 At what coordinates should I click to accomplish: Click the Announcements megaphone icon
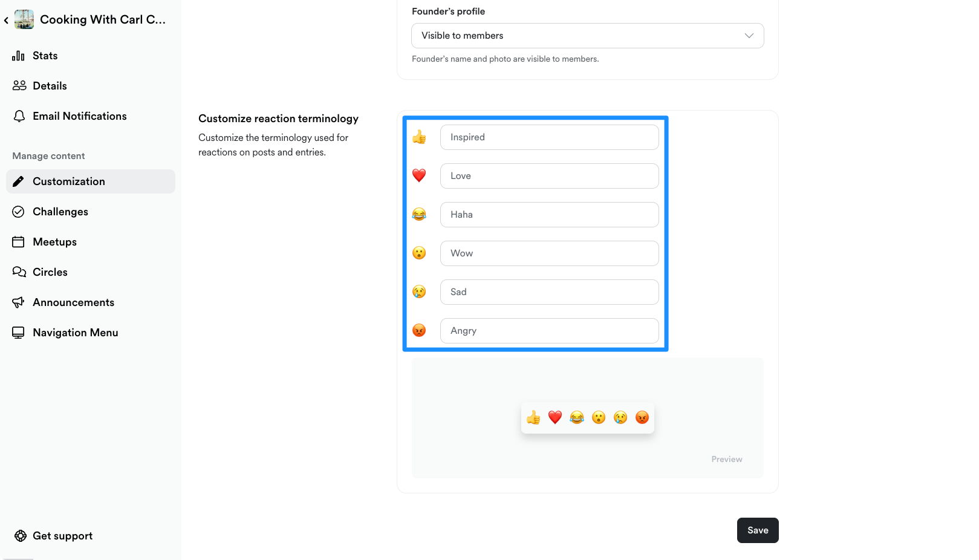click(x=19, y=302)
